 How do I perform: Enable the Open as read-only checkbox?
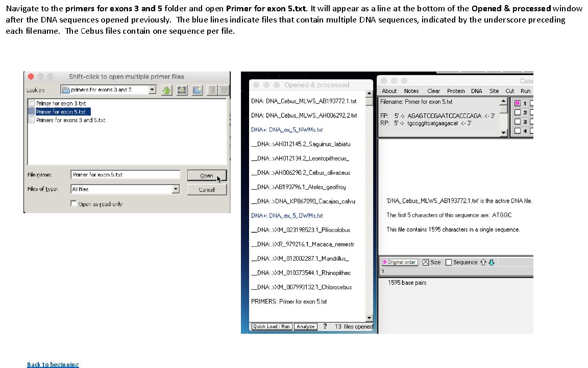tap(75, 202)
